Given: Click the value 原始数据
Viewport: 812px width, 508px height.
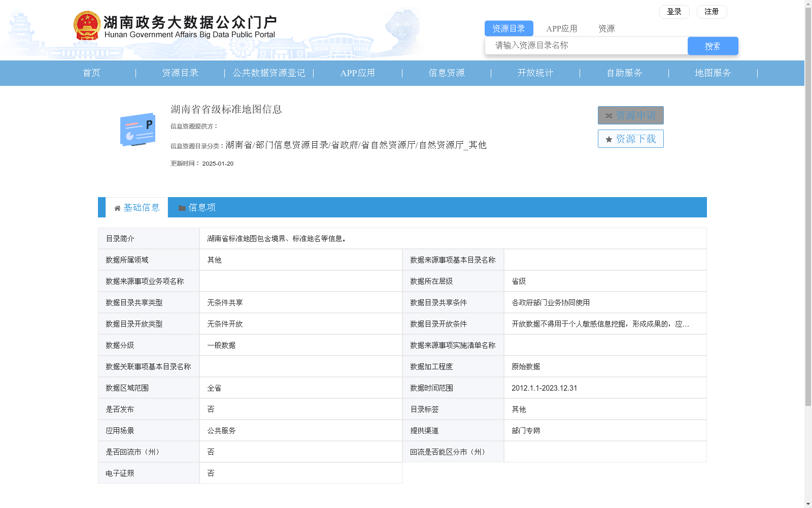Looking at the screenshot, I should coord(526,367).
